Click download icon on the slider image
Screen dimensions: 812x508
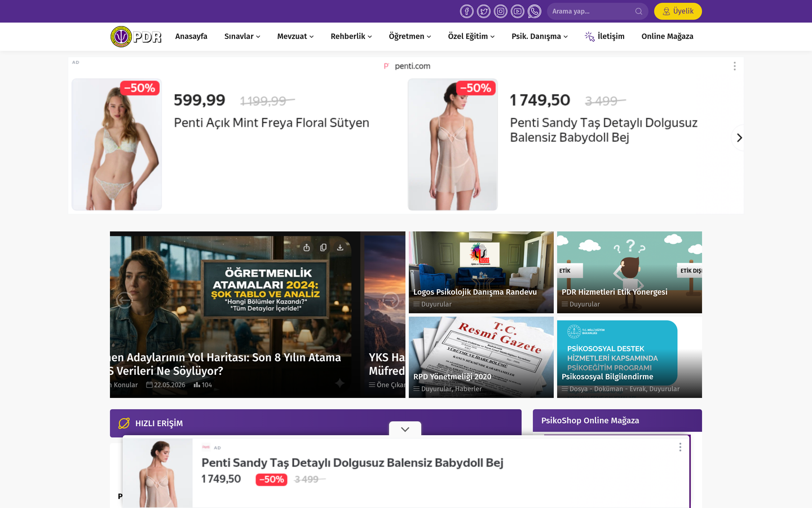click(x=340, y=247)
